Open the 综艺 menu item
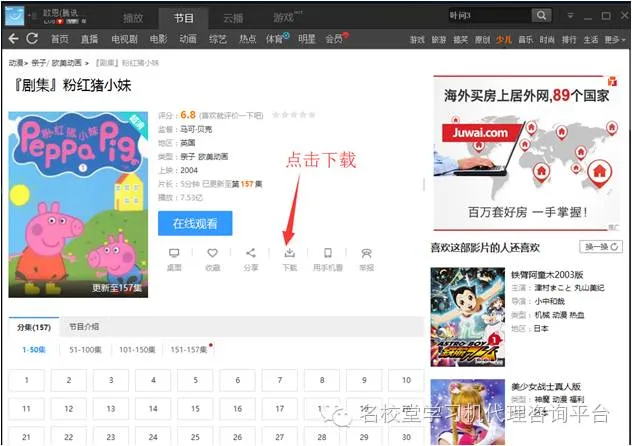Screen dimensions: 632x446 point(218,39)
